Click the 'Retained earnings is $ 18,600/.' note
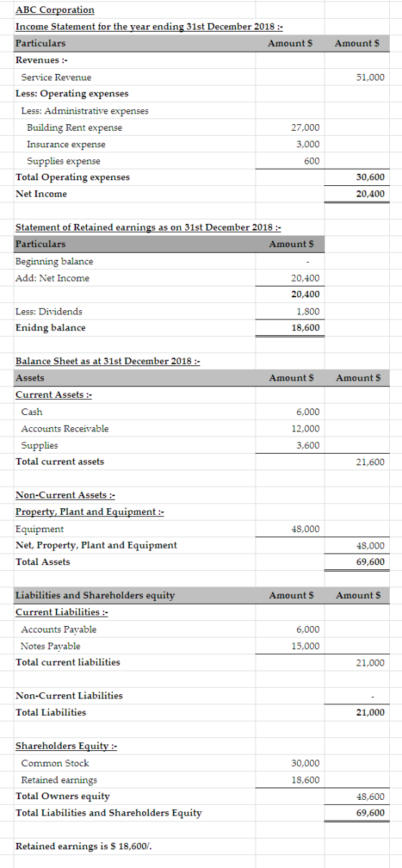Image resolution: width=402 pixels, height=868 pixels. click(83, 846)
